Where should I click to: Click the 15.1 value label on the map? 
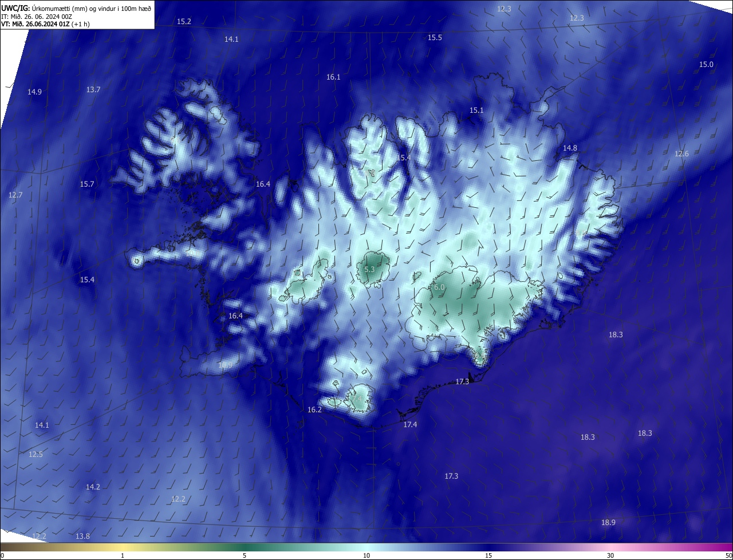(476, 110)
